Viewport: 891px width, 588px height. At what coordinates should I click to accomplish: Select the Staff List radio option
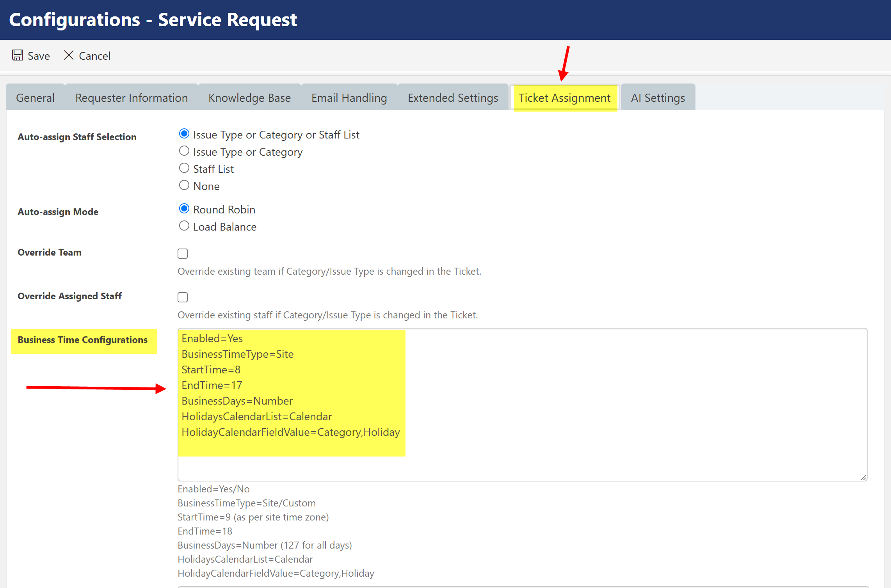coord(184,168)
